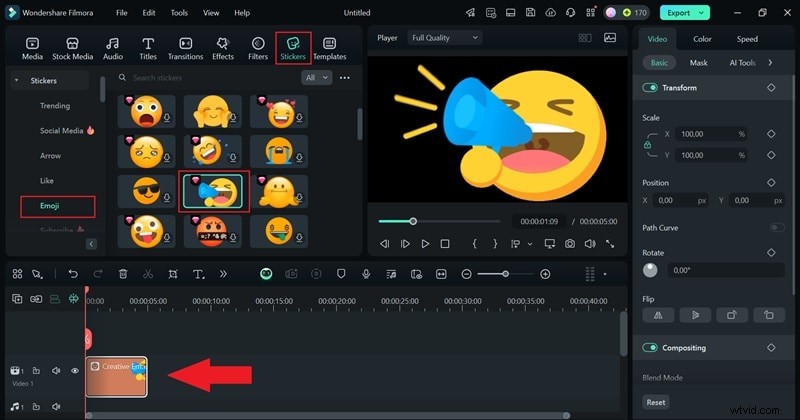
Task: Take a snapshot with the camera icon
Action: click(x=569, y=244)
